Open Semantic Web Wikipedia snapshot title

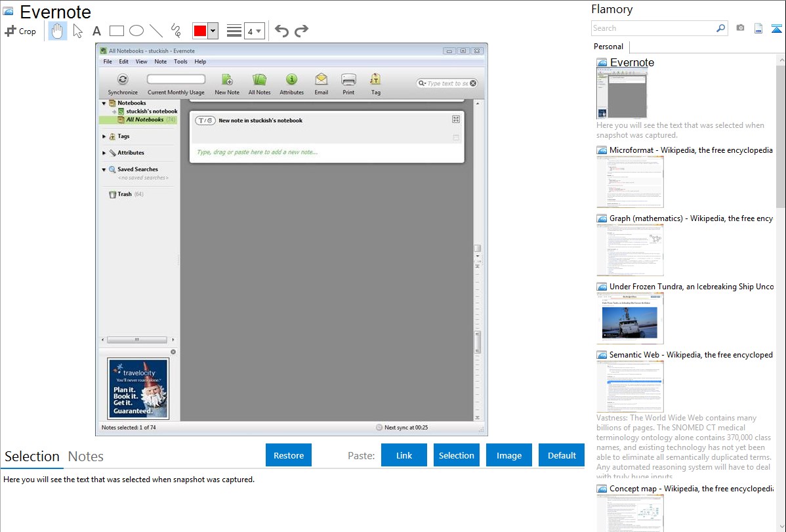tap(691, 354)
